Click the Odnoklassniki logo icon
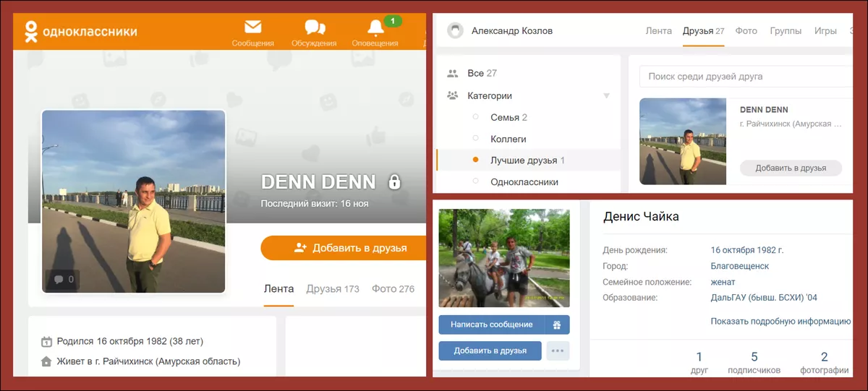868x391 pixels. tap(30, 31)
